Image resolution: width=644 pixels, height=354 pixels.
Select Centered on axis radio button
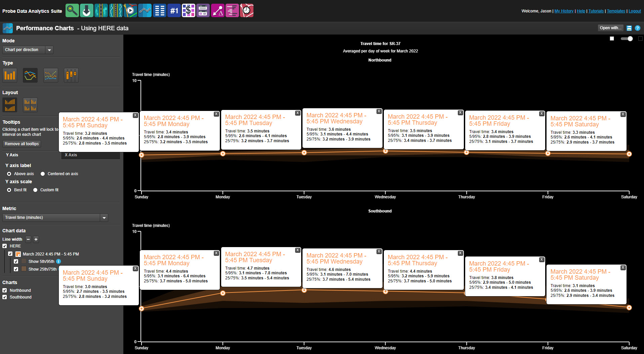[x=43, y=174]
